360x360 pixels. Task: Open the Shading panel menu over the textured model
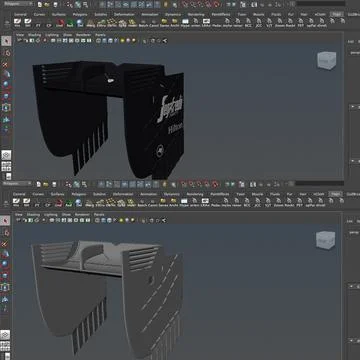tap(34, 35)
